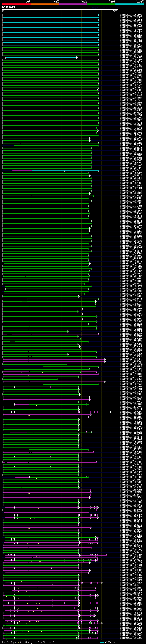Select the UniRef100_A7R251 label
The width and height of the screenshot is (146, 644).
pos(131,379)
